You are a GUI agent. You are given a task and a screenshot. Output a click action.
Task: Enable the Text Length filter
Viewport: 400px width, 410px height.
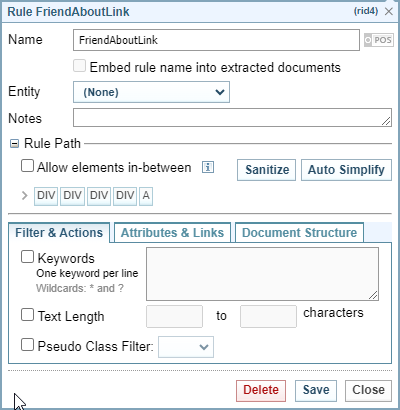tap(27, 315)
